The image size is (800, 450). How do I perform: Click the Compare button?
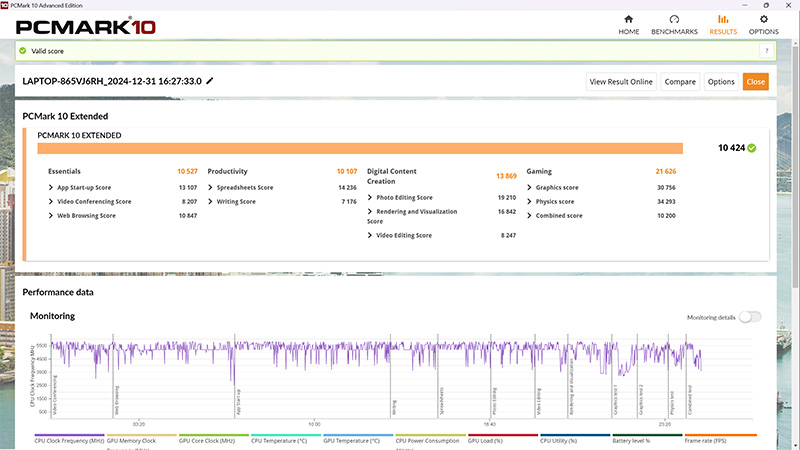pos(680,82)
